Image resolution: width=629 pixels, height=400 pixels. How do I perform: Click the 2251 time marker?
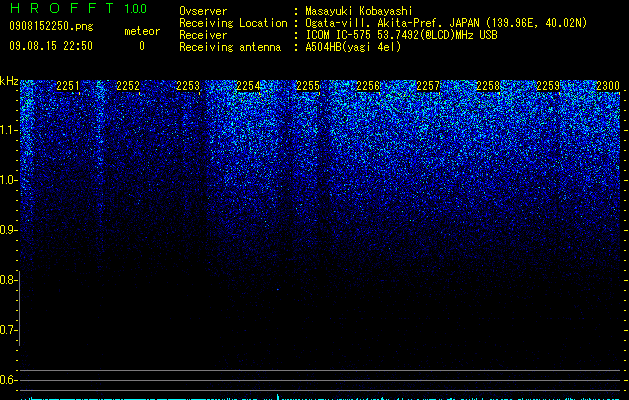point(68,86)
